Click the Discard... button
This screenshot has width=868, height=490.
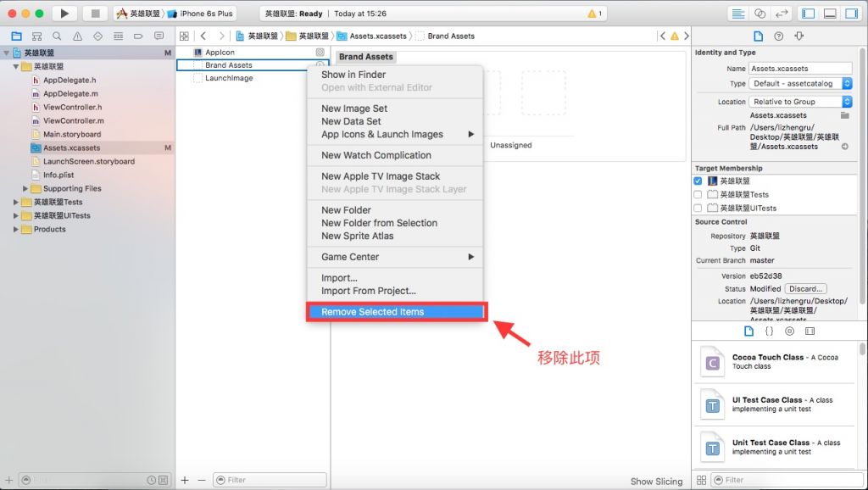806,289
